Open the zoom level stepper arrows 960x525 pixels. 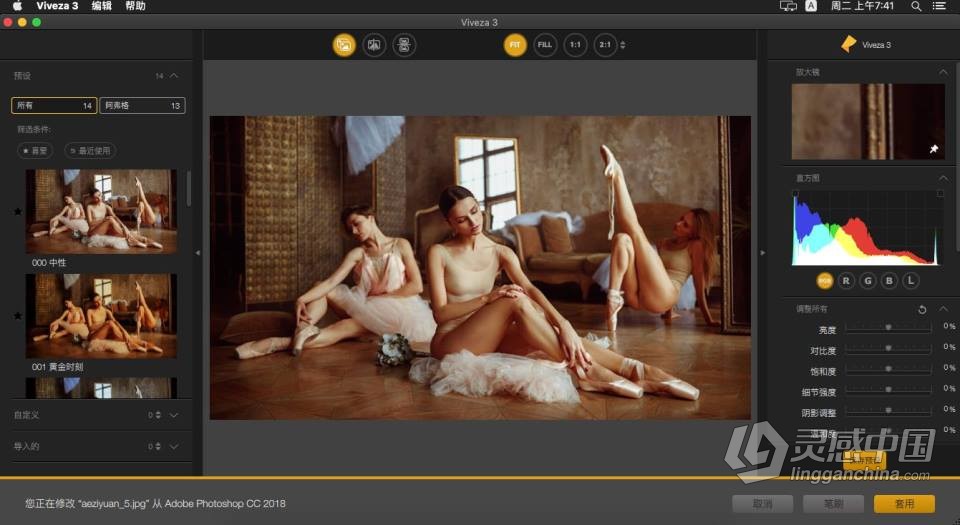623,45
